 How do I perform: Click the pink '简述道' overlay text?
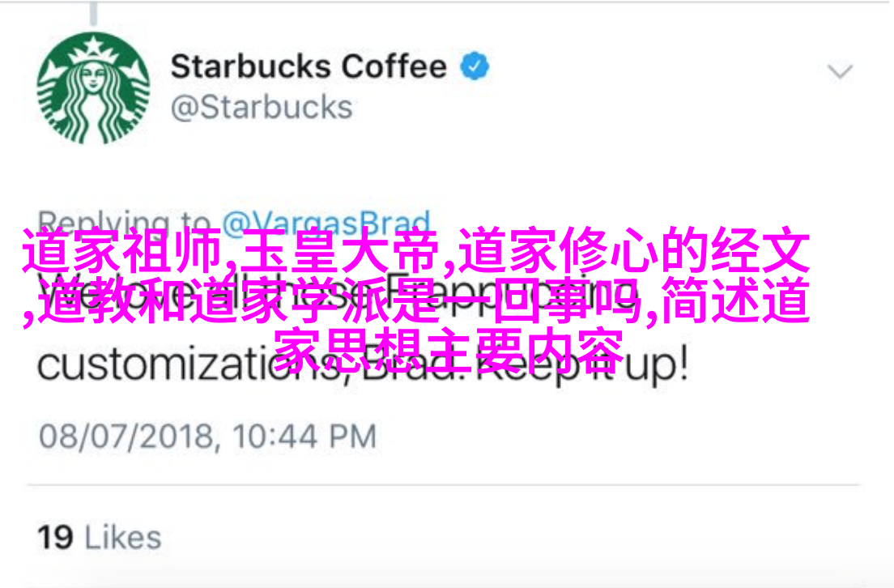pos(735,300)
